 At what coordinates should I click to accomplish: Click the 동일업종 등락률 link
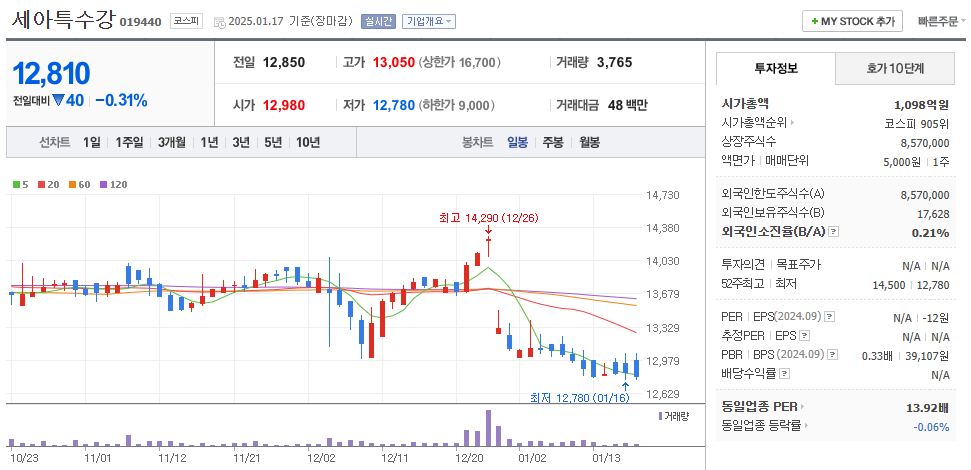coord(761,426)
